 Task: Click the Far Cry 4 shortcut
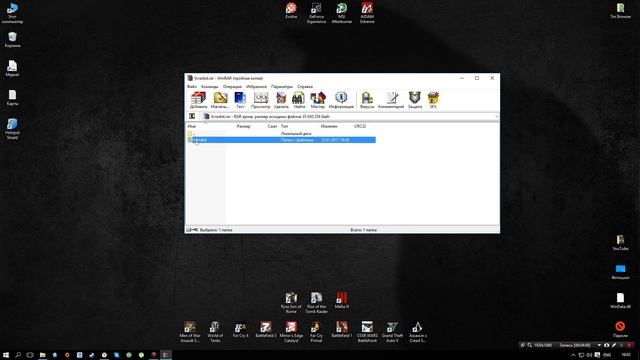point(240,330)
